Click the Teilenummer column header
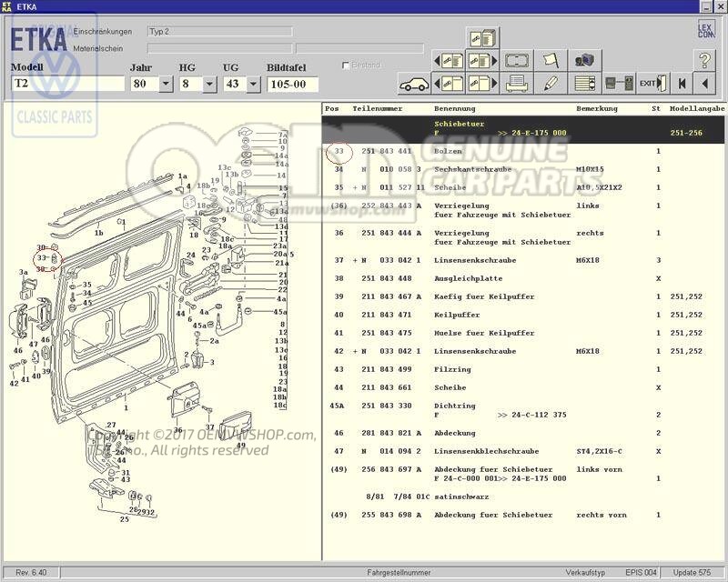Viewport: 728px width, 582px height. (x=377, y=108)
